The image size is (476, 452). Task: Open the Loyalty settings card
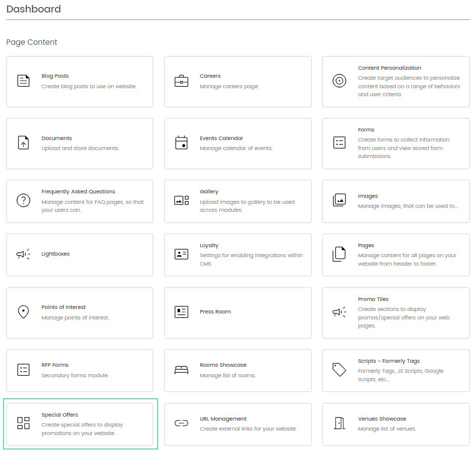[238, 255]
